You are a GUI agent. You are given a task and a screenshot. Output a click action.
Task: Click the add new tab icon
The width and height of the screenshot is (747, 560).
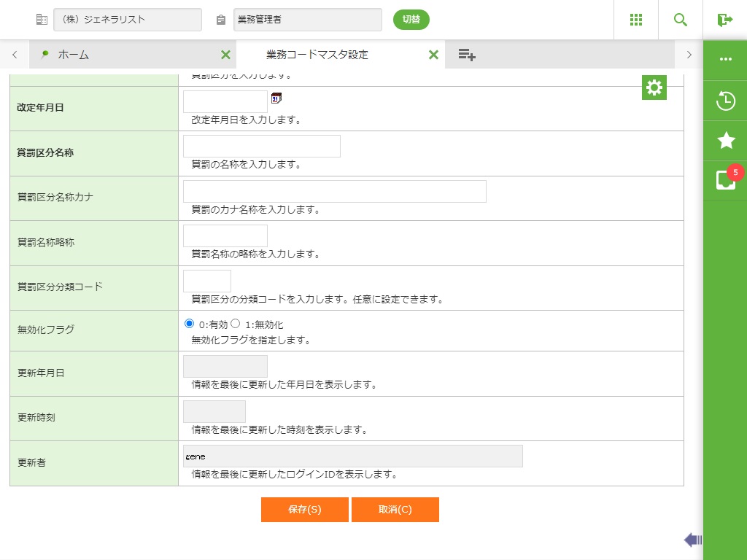coord(467,55)
